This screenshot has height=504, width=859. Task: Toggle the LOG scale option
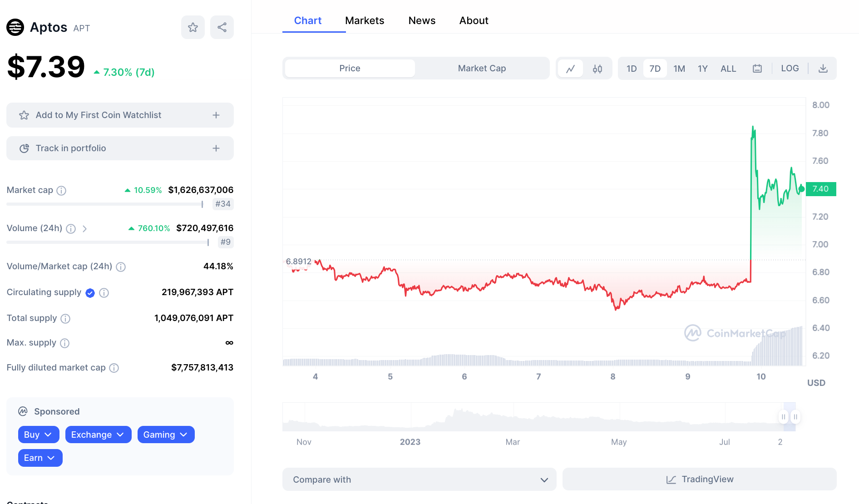click(790, 69)
